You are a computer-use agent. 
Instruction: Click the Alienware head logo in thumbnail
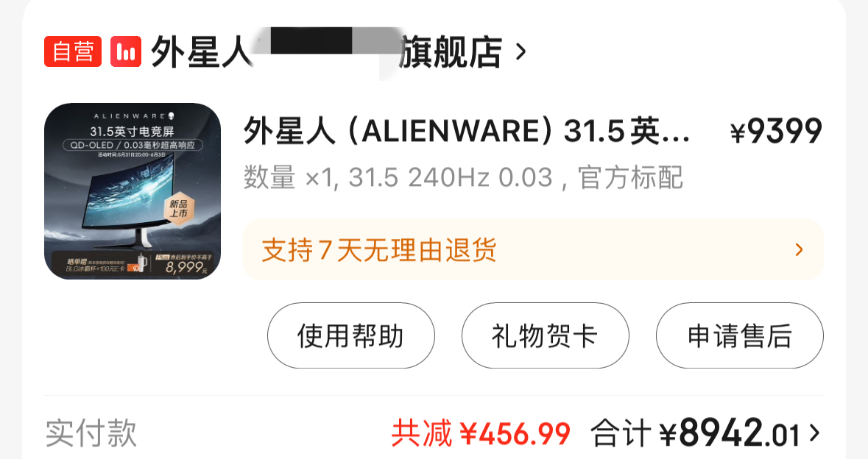pos(172,116)
